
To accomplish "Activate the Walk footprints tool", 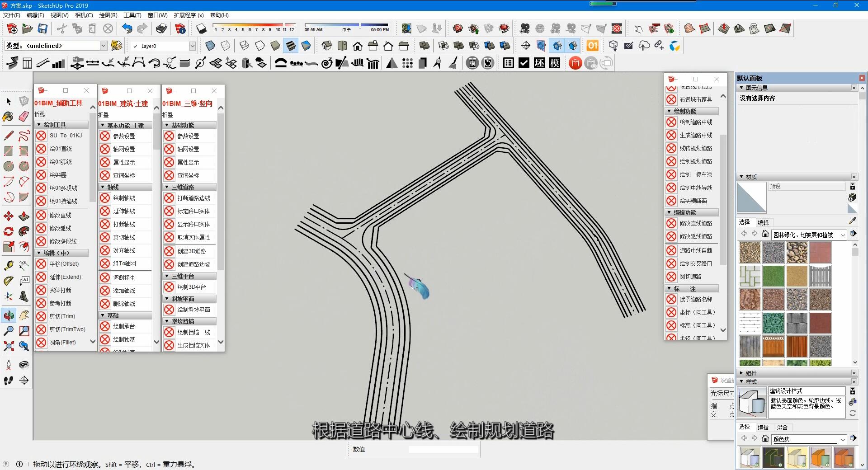I will point(9,381).
